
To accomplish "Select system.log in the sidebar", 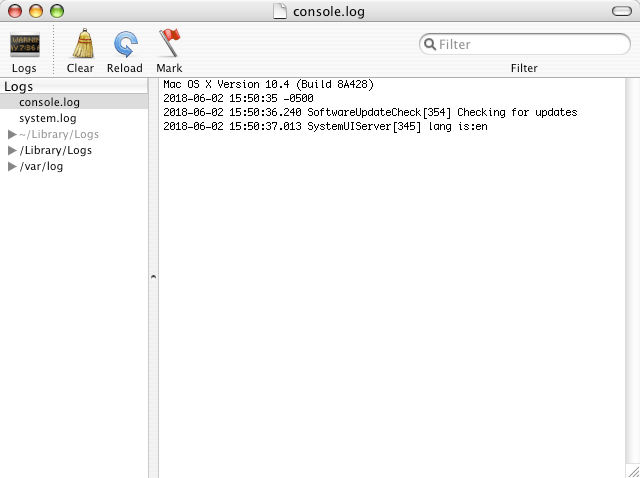I will point(48,118).
